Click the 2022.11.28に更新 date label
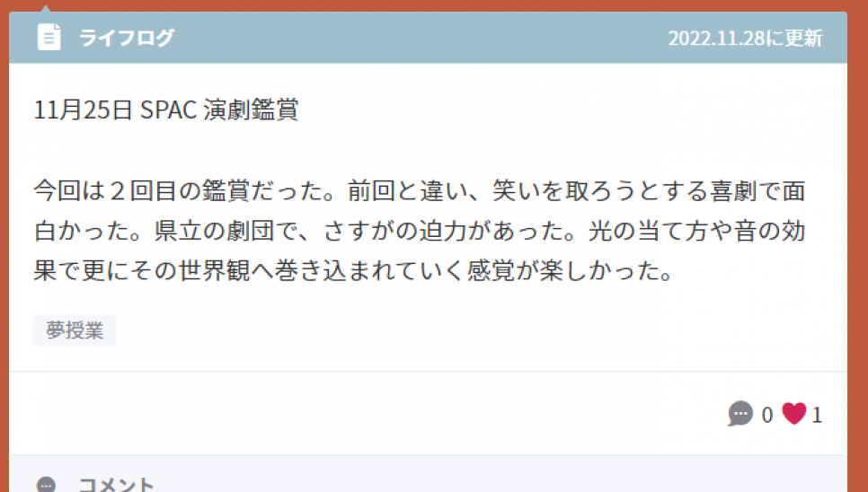The image size is (868, 492). [x=745, y=38]
